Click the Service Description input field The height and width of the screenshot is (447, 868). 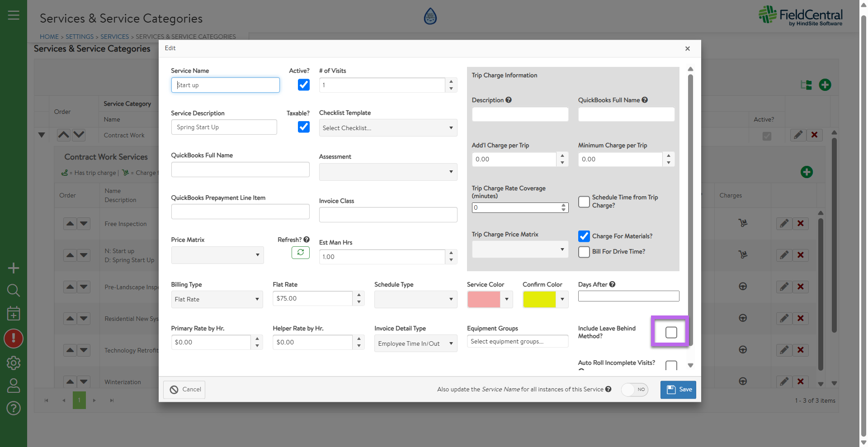pos(224,127)
